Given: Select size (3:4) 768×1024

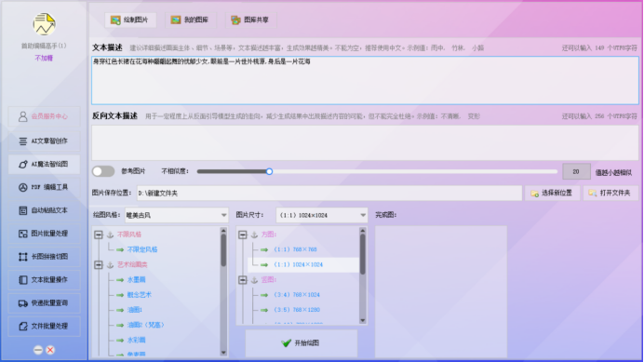Looking at the screenshot, I should pyautogui.click(x=297, y=295).
